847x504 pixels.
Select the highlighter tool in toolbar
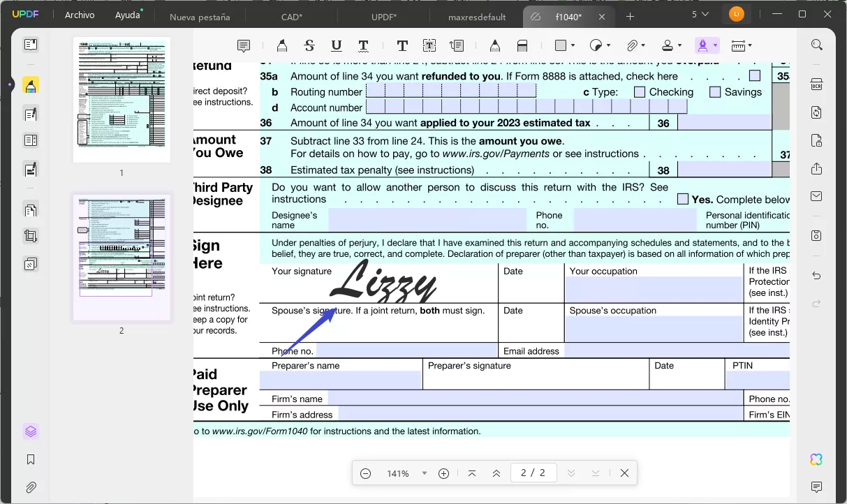281,46
